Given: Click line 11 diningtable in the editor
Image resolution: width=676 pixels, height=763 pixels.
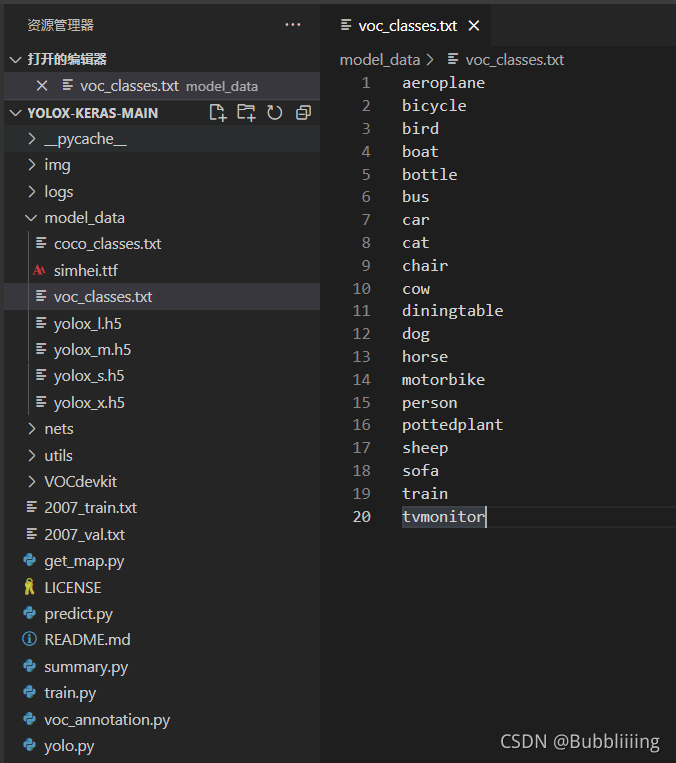Looking at the screenshot, I should pyautogui.click(x=452, y=310).
